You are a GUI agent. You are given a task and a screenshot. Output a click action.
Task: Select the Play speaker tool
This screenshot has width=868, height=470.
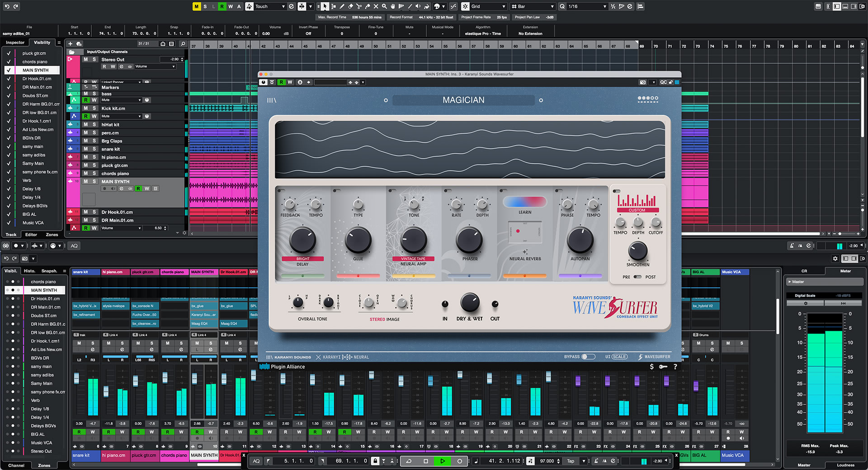click(418, 6)
